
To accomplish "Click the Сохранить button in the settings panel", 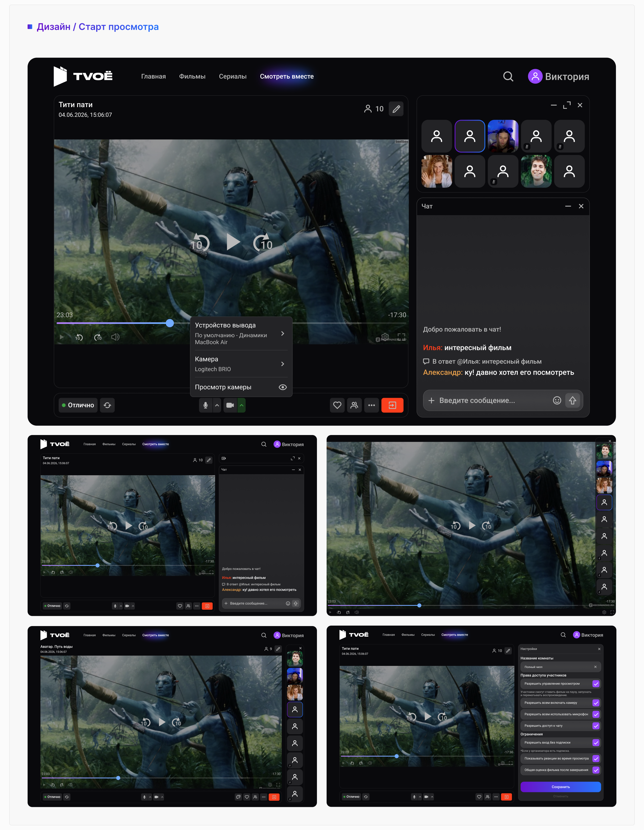I will [561, 787].
